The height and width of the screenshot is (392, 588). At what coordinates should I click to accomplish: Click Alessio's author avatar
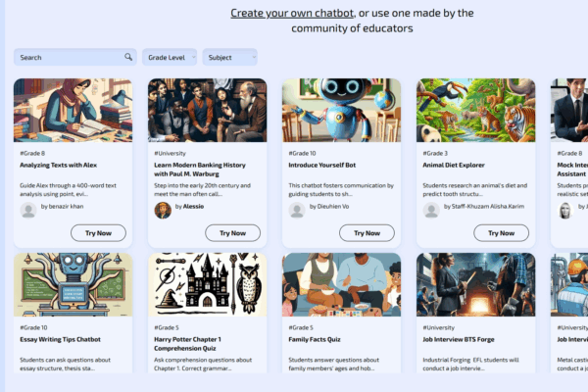click(x=163, y=209)
